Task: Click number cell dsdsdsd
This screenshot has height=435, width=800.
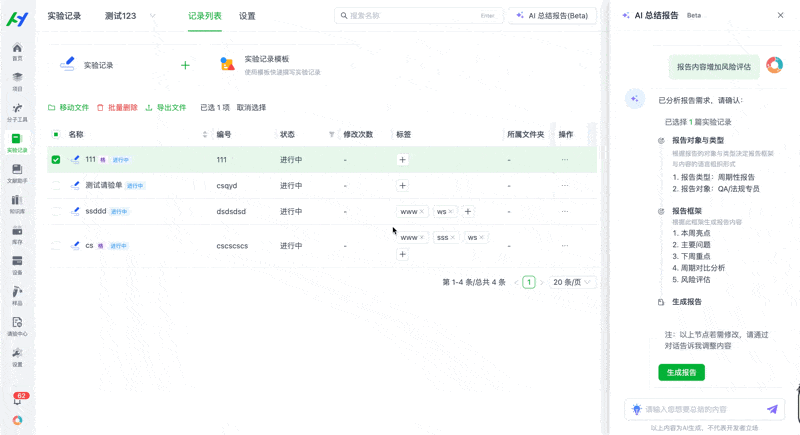Action: (x=231, y=211)
